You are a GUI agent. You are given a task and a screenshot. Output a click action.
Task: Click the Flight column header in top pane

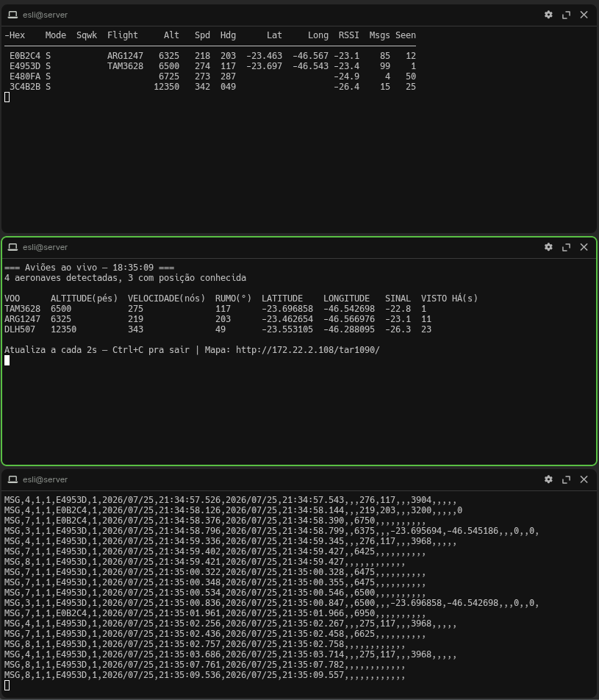[x=122, y=35]
